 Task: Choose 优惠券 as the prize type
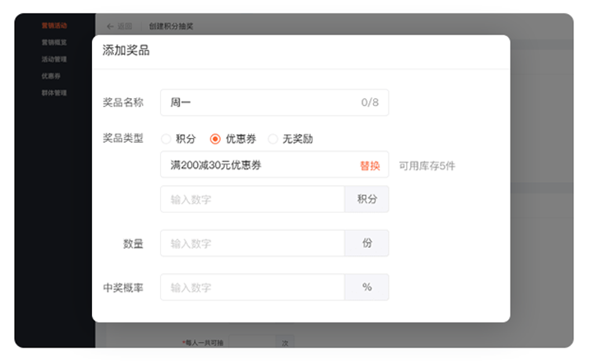pos(215,139)
